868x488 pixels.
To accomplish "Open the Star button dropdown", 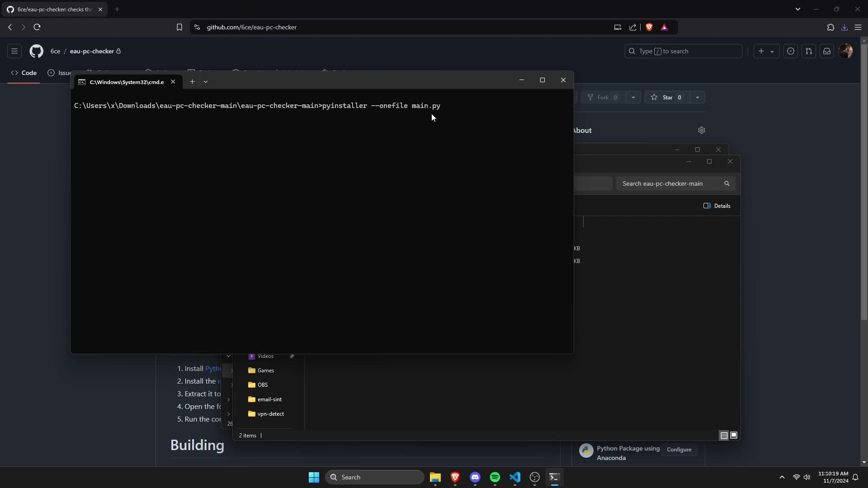I will click(x=698, y=97).
